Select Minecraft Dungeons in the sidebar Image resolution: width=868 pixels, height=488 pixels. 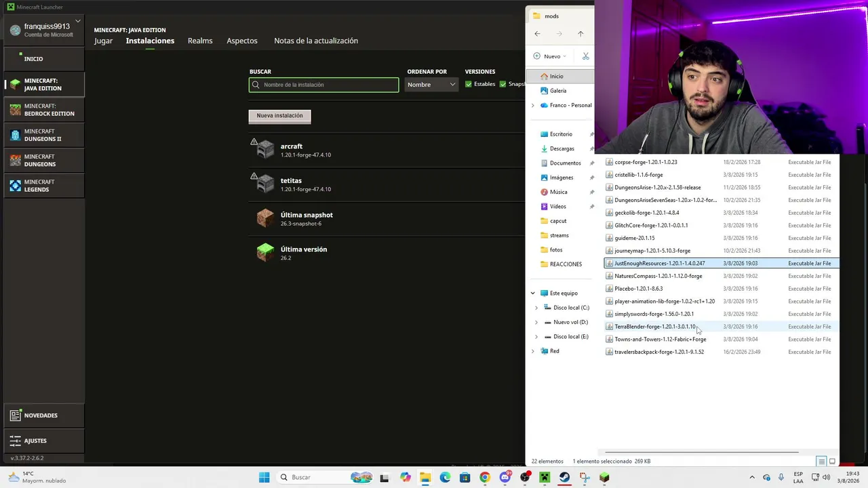tap(44, 160)
